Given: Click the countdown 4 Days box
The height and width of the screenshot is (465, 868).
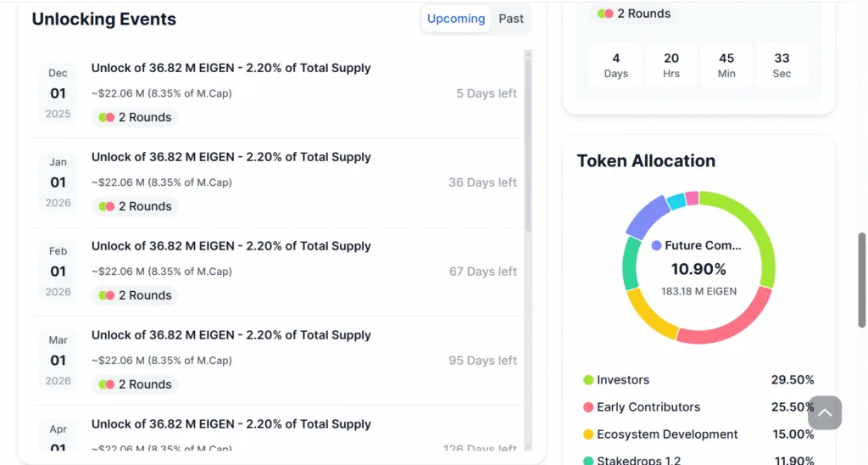Looking at the screenshot, I should coord(615,65).
